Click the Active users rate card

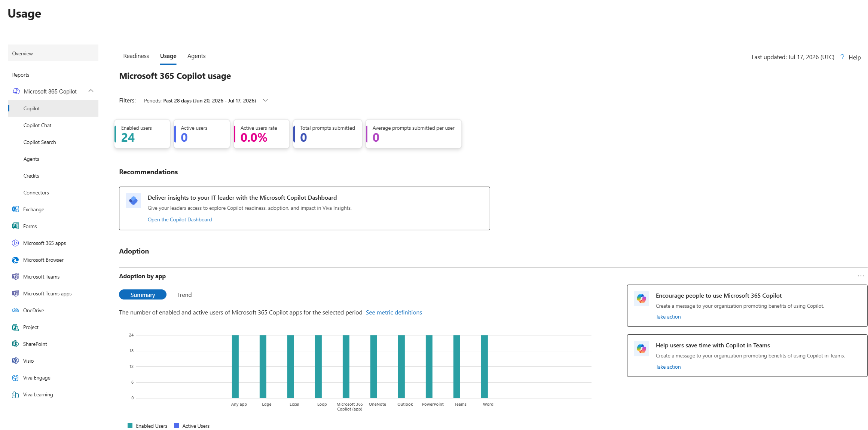(x=262, y=134)
